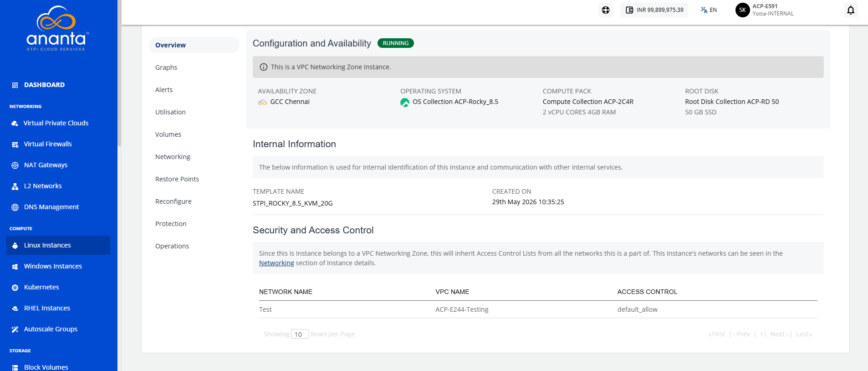This screenshot has width=868, height=371.
Task: Open the Networking tab in sidebar
Action: pos(173,157)
